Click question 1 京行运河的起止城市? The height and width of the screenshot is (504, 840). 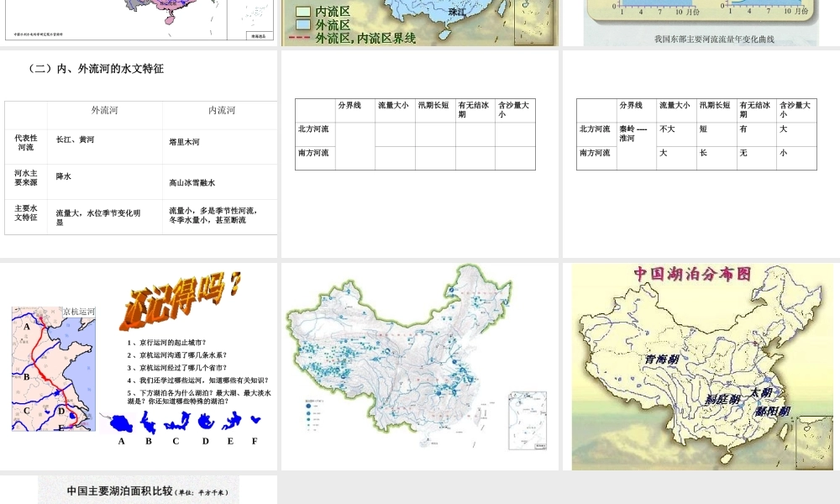click(166, 343)
